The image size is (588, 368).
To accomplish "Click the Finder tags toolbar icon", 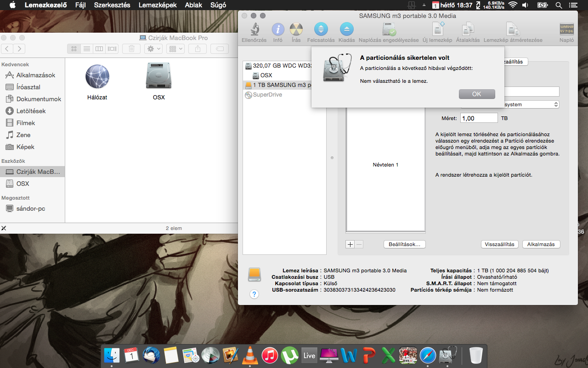I will (220, 48).
